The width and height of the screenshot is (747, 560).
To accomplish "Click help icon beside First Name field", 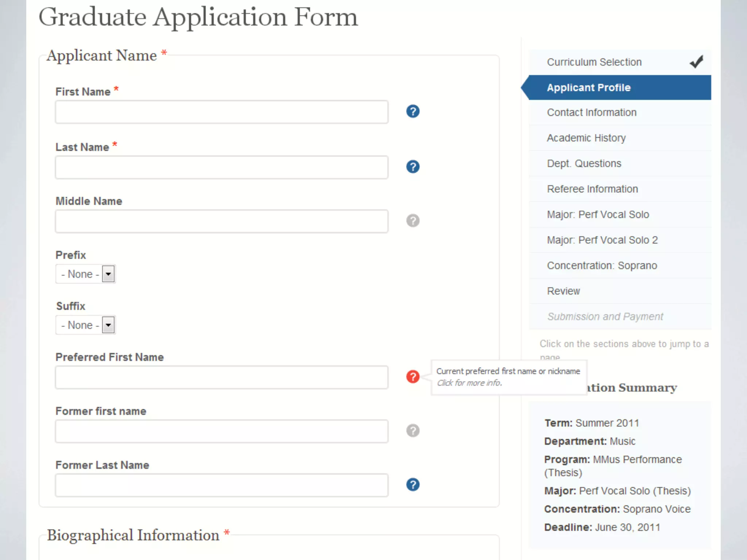I will click(x=413, y=111).
